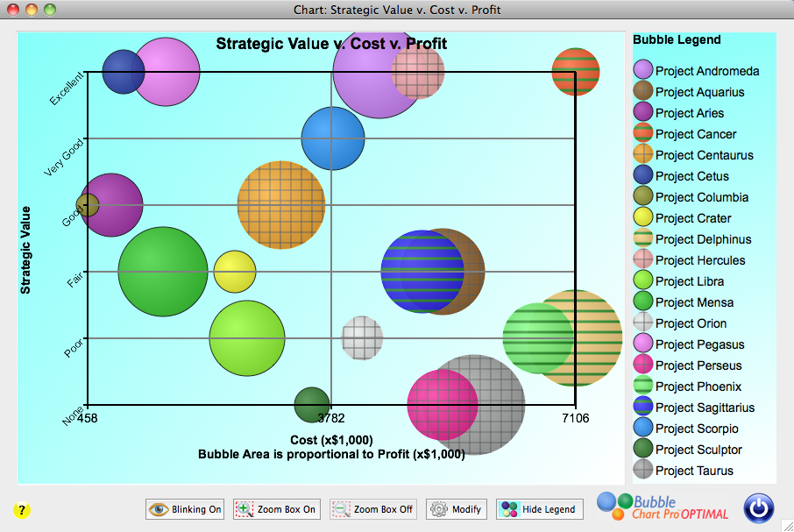Open the Modify chart settings
Image resolution: width=794 pixels, height=532 pixels.
coord(456,509)
